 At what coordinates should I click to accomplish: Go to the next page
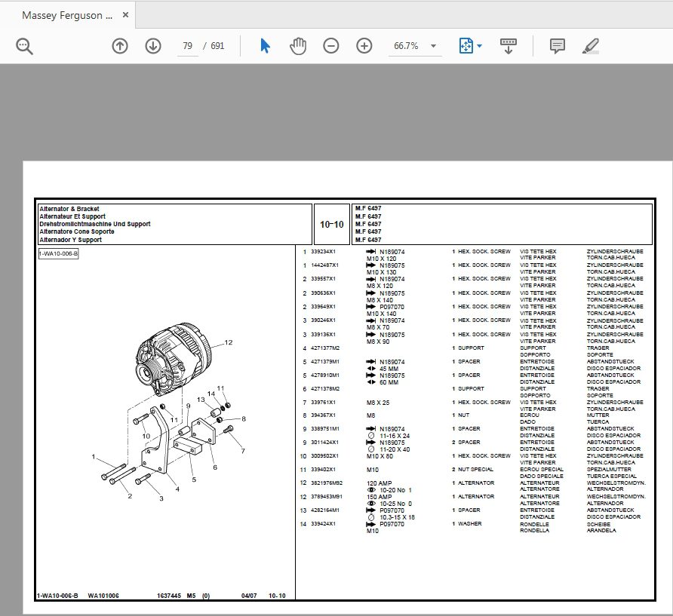(152, 46)
